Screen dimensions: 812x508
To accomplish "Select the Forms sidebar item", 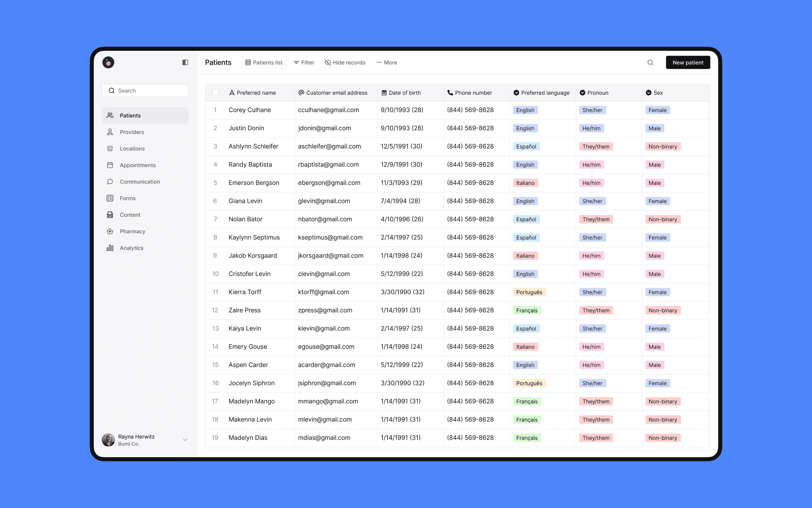I will pos(127,198).
